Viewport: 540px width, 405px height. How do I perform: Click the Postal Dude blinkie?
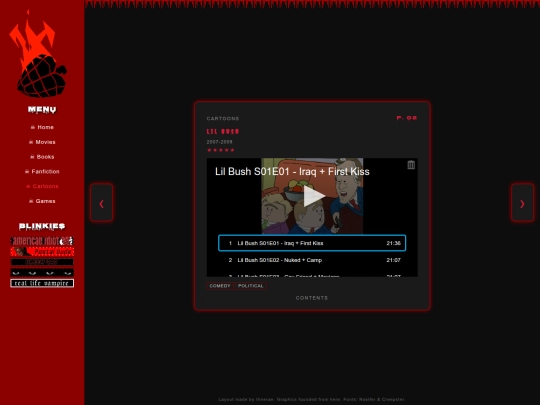click(42, 251)
